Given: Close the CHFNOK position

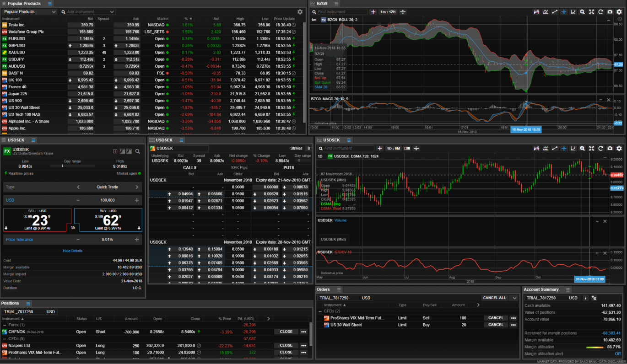Looking at the screenshot, I should 286,332.
